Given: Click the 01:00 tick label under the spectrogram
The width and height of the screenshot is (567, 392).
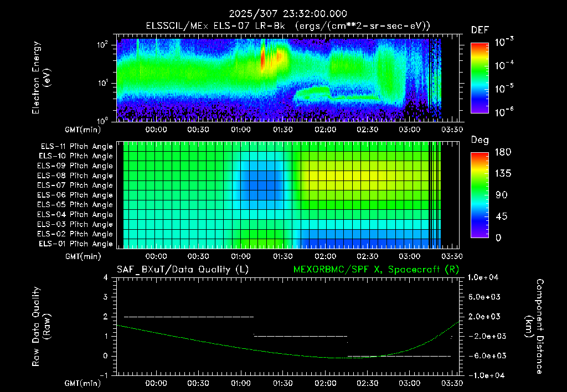Looking at the screenshot, I should pyautogui.click(x=240, y=130).
